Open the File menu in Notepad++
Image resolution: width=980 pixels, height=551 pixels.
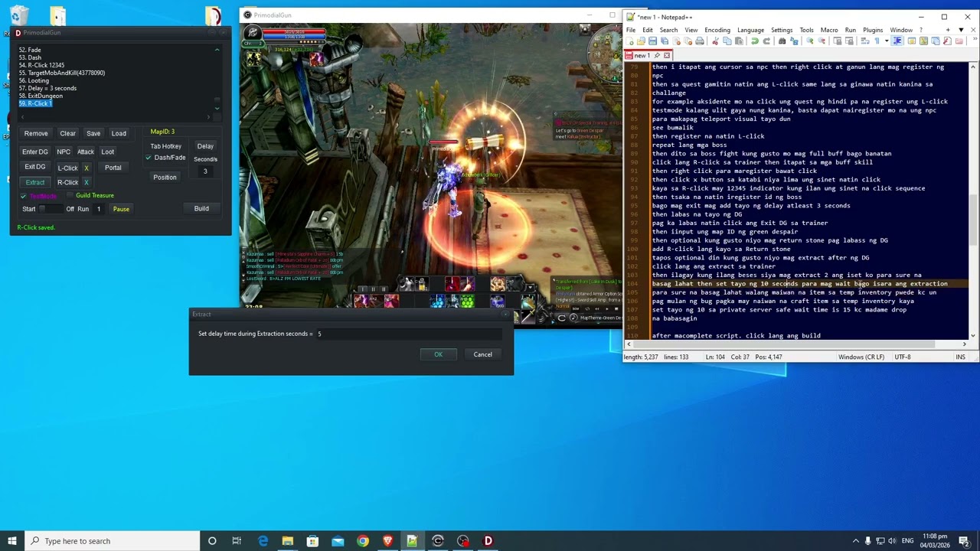pyautogui.click(x=630, y=30)
